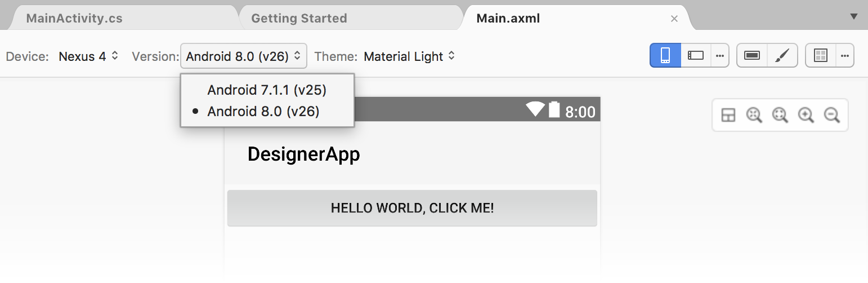Switch to MainActivity.cs tab
The width and height of the screenshot is (868, 283).
click(x=74, y=18)
